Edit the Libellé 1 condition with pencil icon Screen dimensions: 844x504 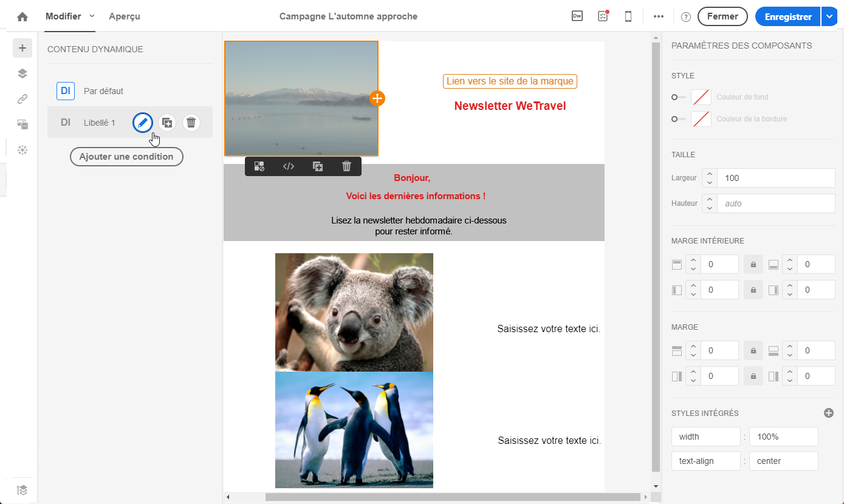(143, 123)
